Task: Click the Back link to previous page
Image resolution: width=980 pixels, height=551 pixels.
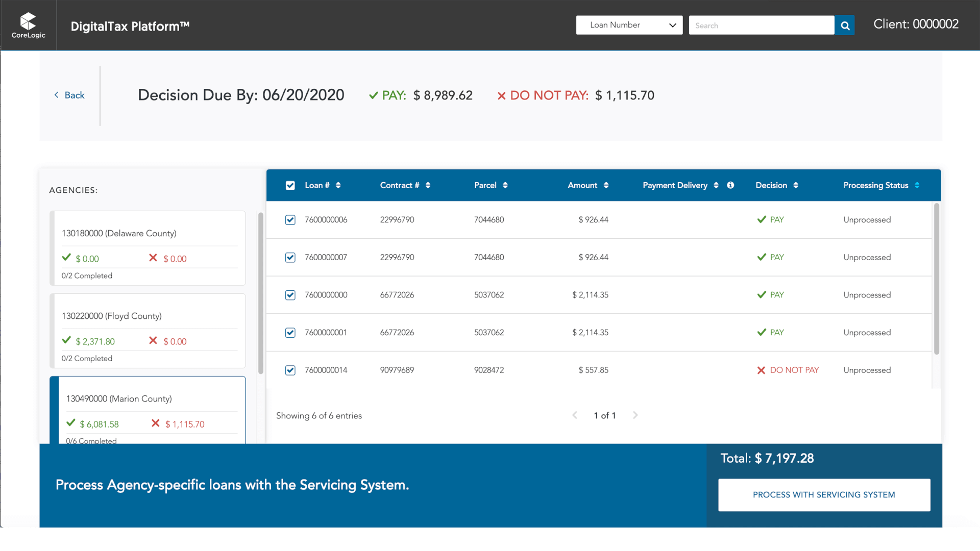Action: click(69, 95)
